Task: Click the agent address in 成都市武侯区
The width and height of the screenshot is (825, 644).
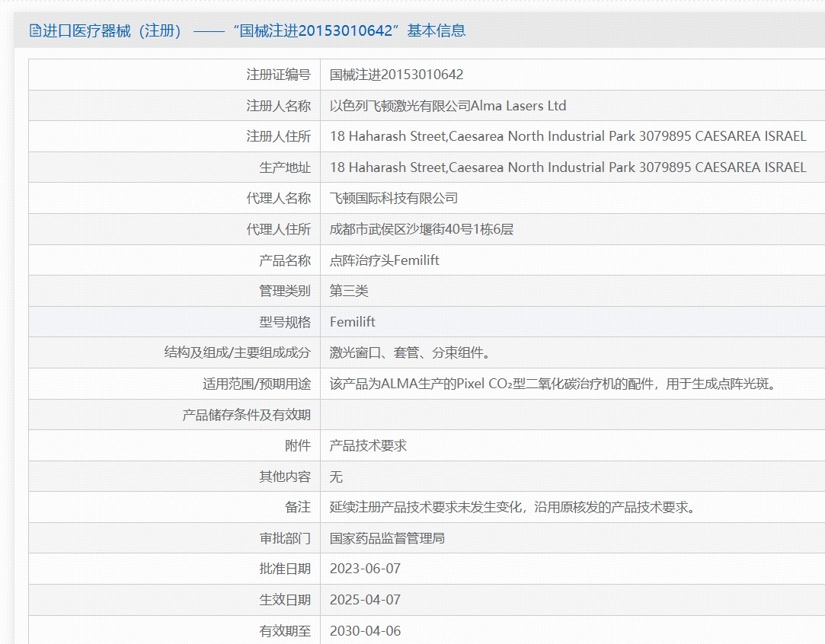Action: [x=421, y=229]
